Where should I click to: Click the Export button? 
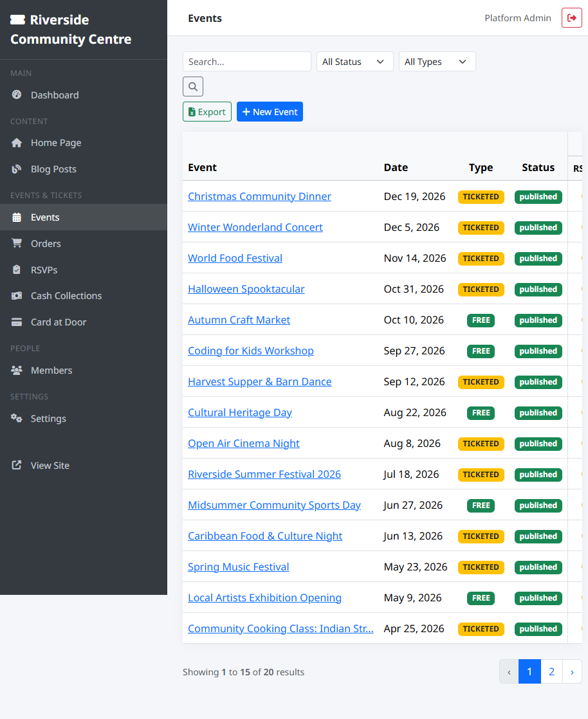[207, 111]
